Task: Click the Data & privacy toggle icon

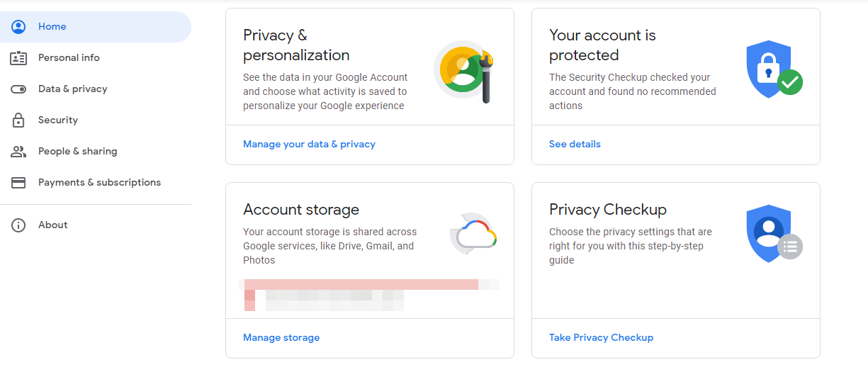Action: pyautogui.click(x=18, y=89)
